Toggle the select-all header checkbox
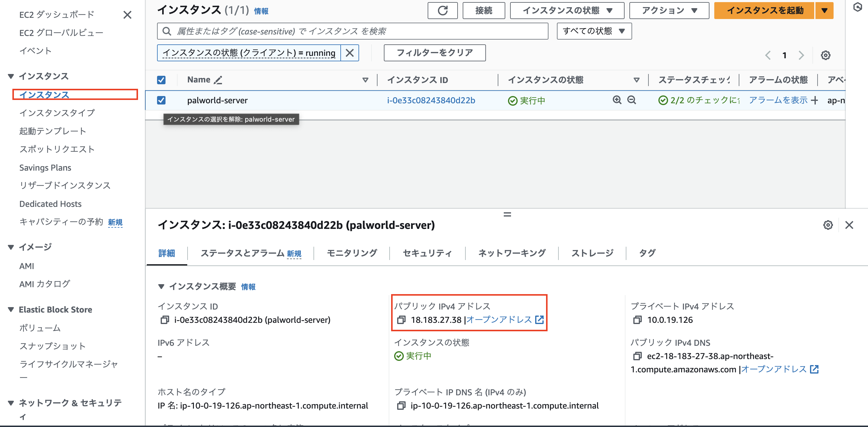This screenshot has width=868, height=427. pyautogui.click(x=161, y=80)
